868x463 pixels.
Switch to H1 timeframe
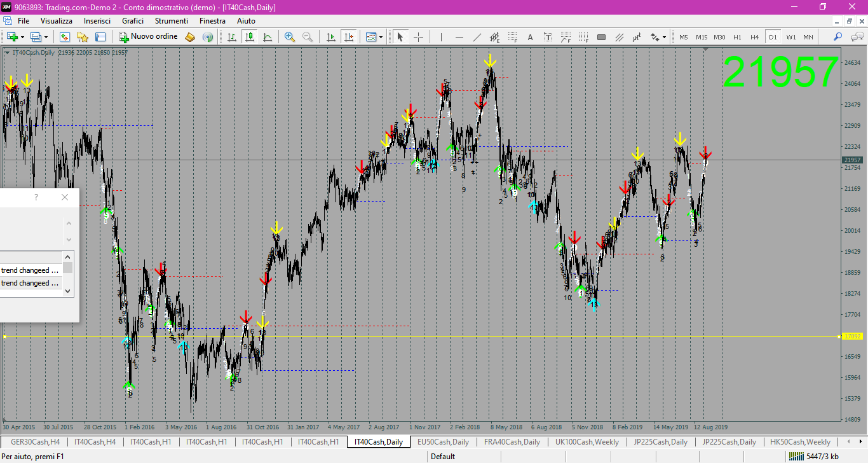pos(737,37)
